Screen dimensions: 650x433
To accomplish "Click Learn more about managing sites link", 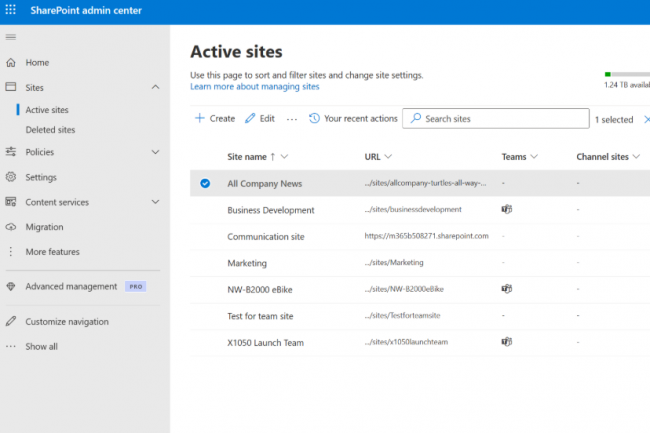I will 255,87.
